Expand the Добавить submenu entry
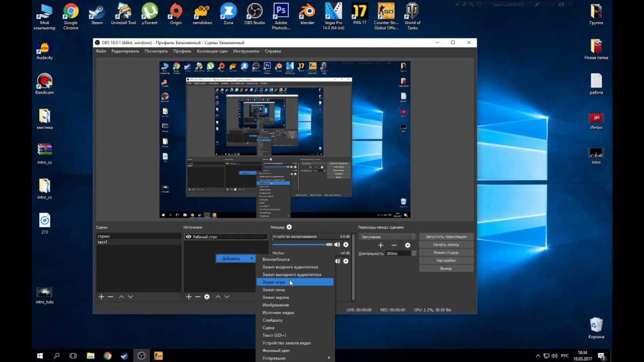The height and width of the screenshot is (362, 644). 235,258
